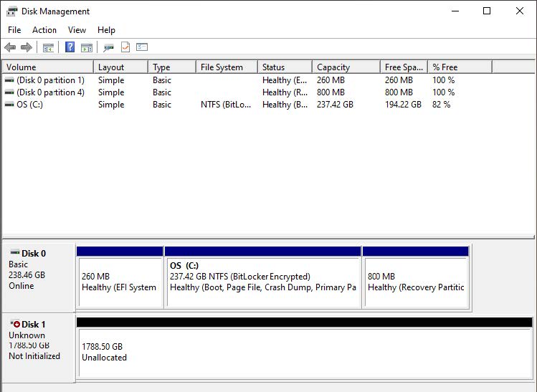The width and height of the screenshot is (537, 392).
Task: Open the Help menu
Action: click(106, 30)
